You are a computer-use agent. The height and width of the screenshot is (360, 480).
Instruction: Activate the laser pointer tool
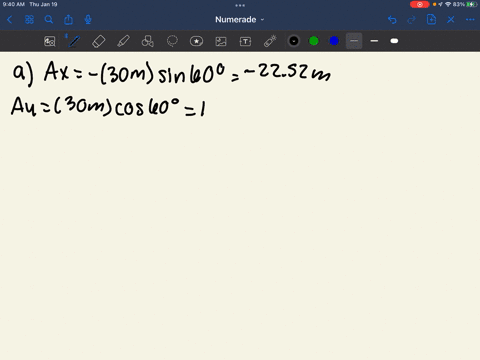(270, 41)
